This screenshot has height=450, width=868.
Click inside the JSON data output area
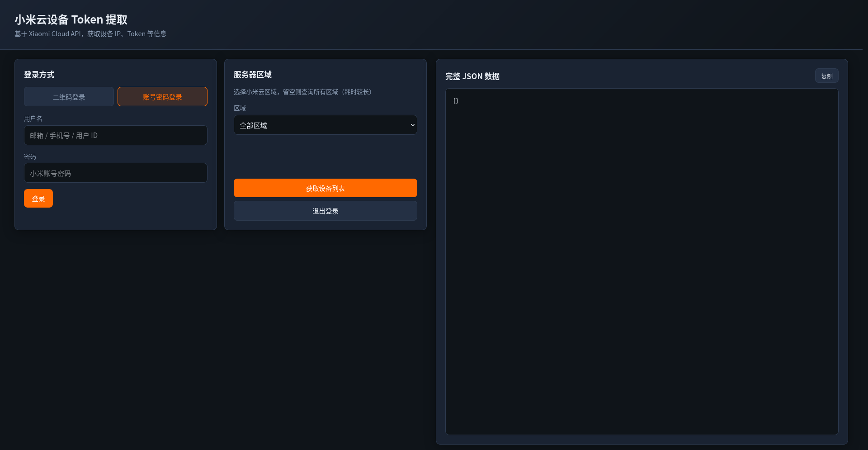(642, 261)
